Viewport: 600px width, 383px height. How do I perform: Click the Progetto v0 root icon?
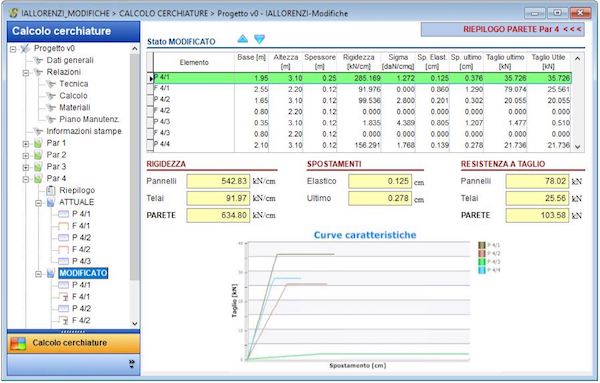[x=25, y=49]
